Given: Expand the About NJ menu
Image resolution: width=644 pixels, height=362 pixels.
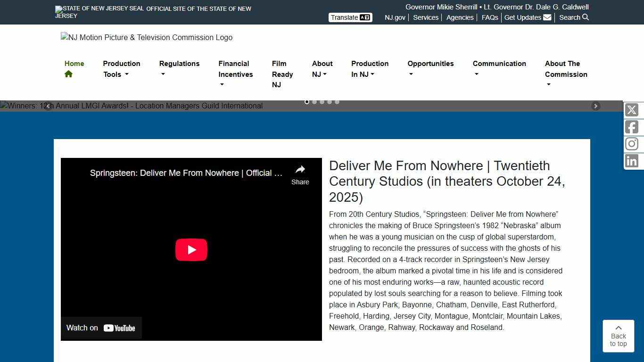Looking at the screenshot, I should [322, 69].
